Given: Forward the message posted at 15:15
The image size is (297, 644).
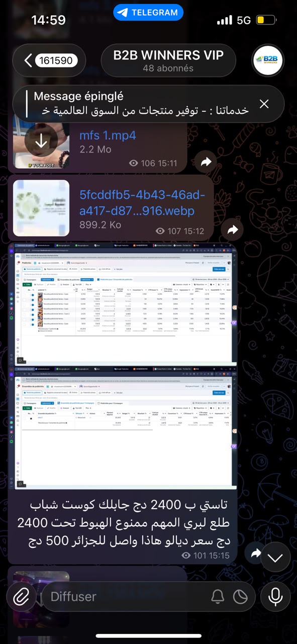Looking at the screenshot, I should click(256, 553).
